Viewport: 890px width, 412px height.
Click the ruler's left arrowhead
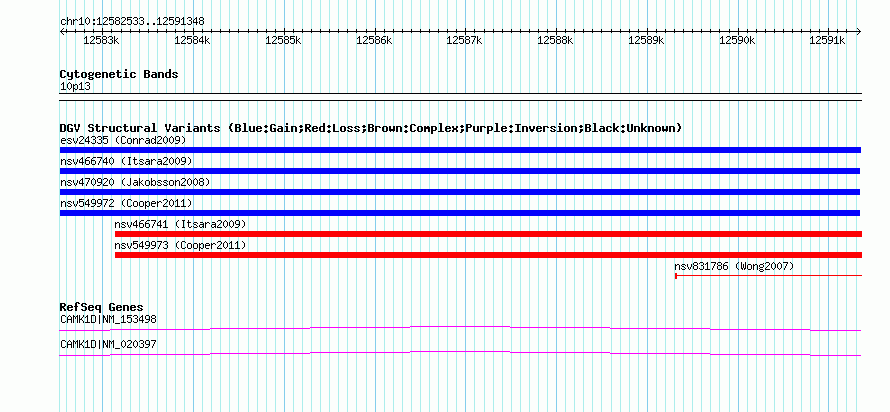point(62,31)
